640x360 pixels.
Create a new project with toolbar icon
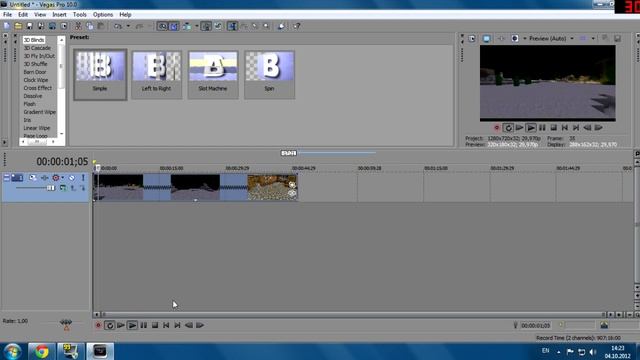click(7, 26)
